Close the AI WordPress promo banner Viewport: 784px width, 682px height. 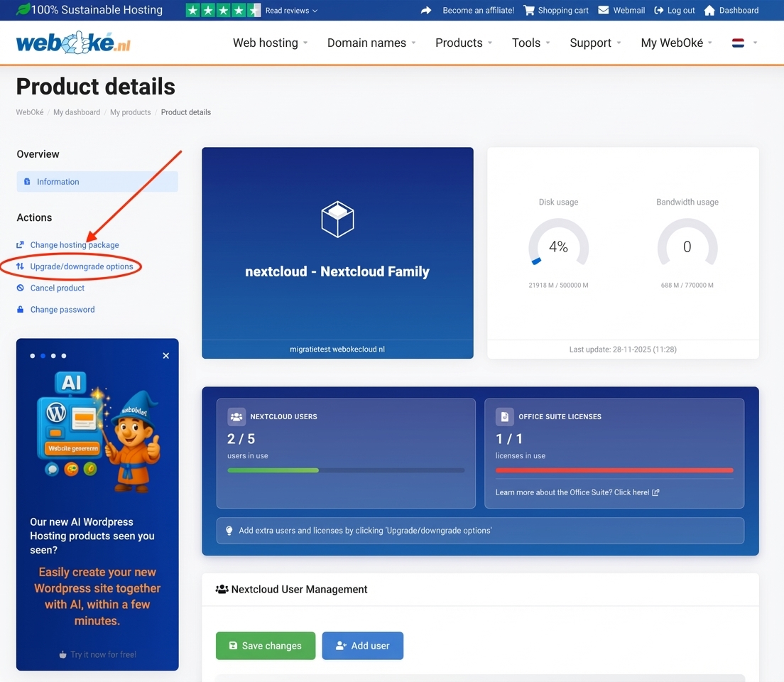pyautogui.click(x=166, y=356)
